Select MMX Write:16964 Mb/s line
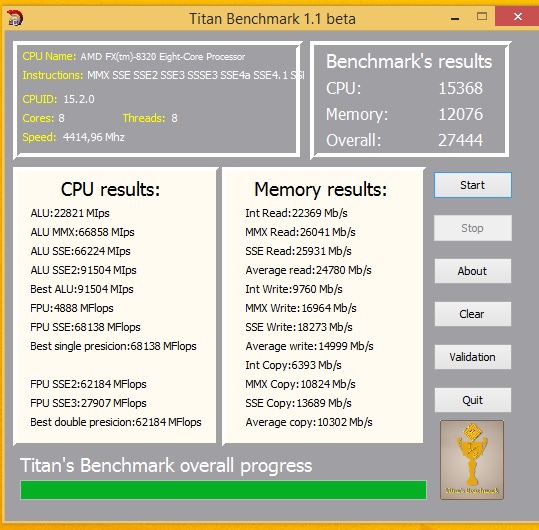539x530 pixels. (x=301, y=308)
